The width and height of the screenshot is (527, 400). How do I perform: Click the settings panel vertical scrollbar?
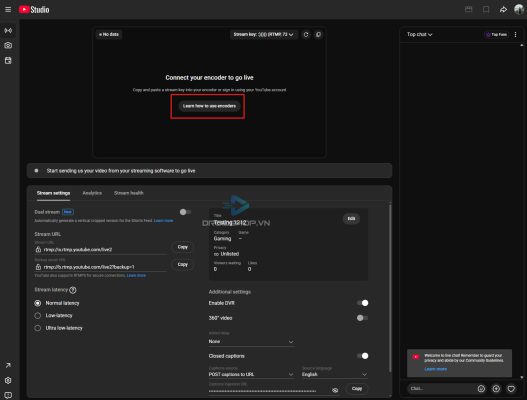390,287
